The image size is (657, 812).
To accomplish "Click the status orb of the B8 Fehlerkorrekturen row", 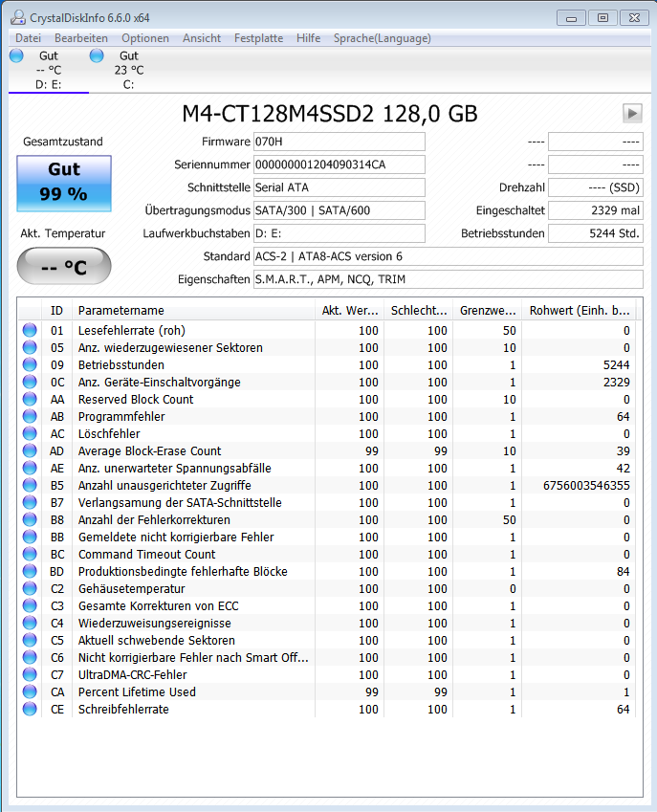I will [30, 520].
